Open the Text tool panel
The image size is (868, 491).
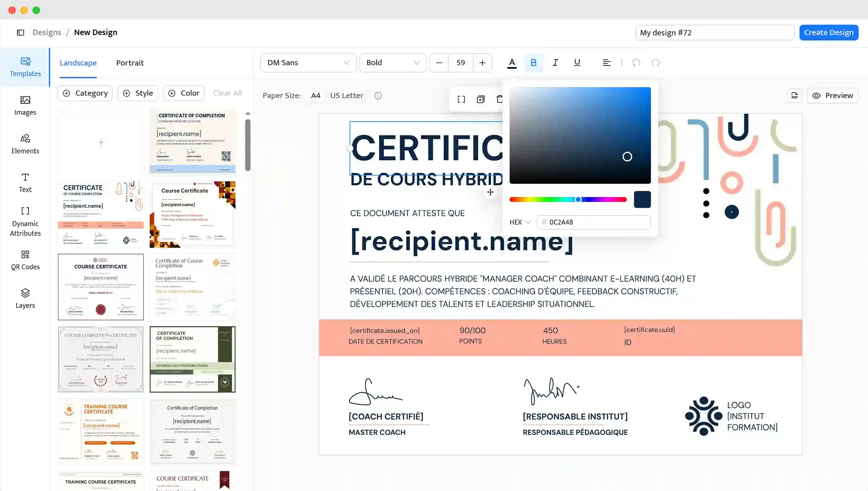coord(25,182)
